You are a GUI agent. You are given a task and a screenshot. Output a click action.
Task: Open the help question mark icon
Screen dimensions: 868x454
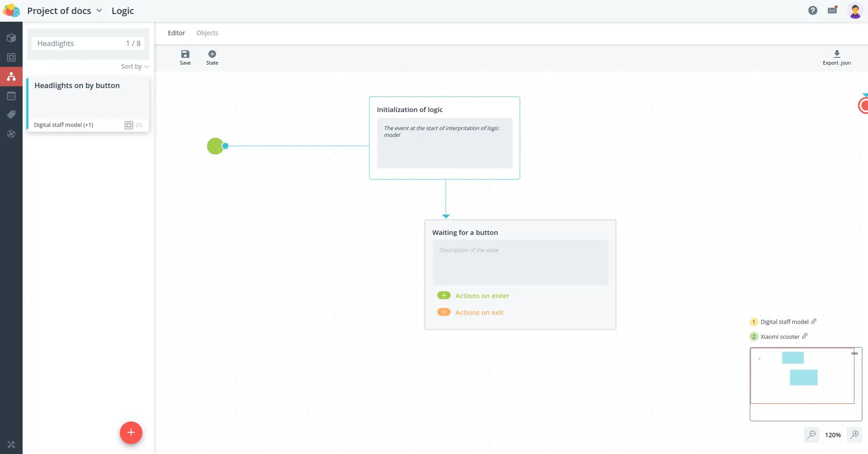pos(812,10)
